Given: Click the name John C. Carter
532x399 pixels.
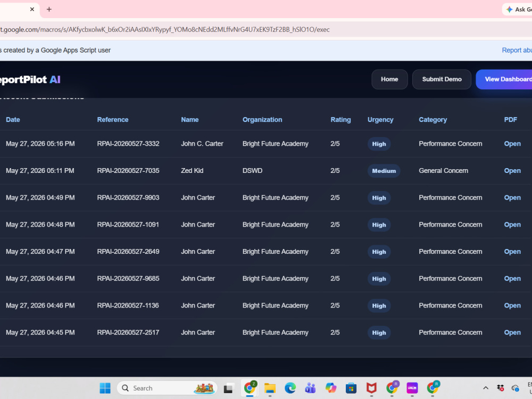Looking at the screenshot, I should (202, 144).
